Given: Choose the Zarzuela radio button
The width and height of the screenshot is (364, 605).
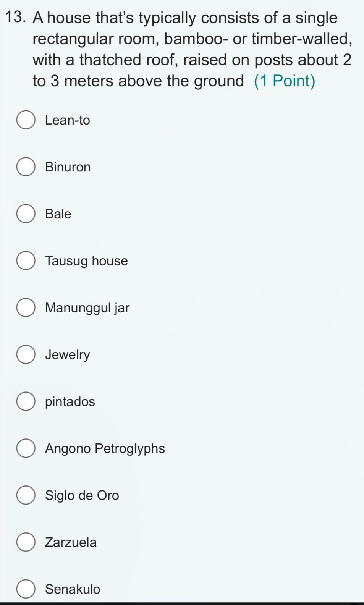Looking at the screenshot, I should coord(26,542).
